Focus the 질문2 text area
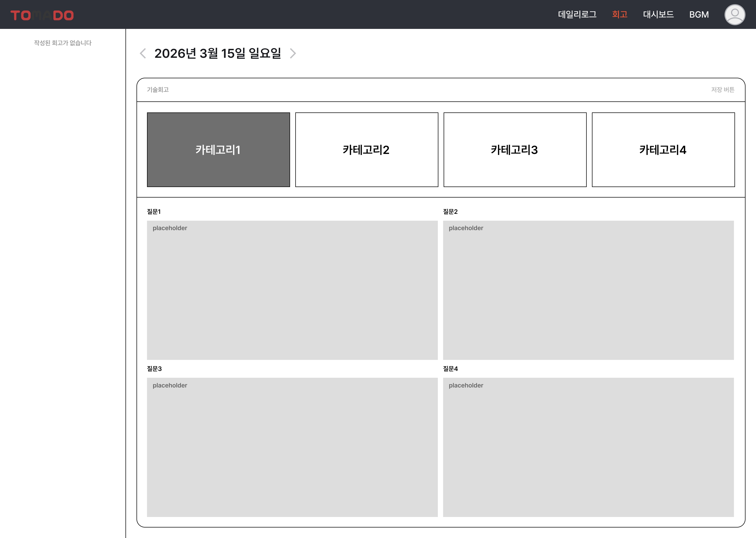 (588, 290)
